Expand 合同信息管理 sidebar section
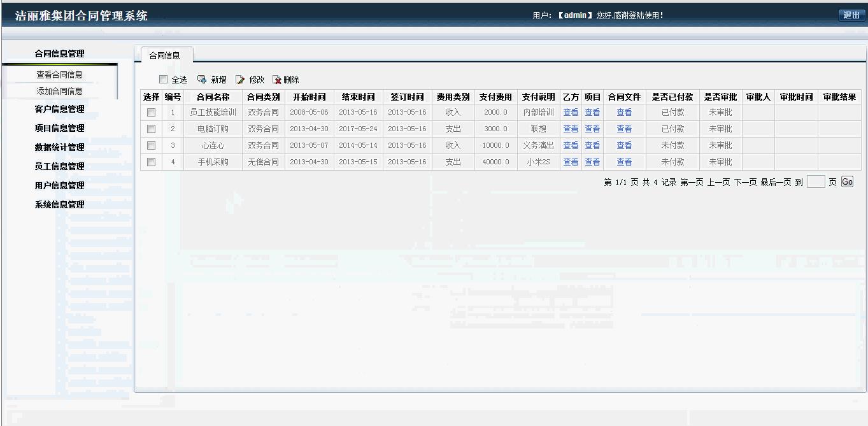The height and width of the screenshot is (426, 868). pyautogui.click(x=59, y=53)
